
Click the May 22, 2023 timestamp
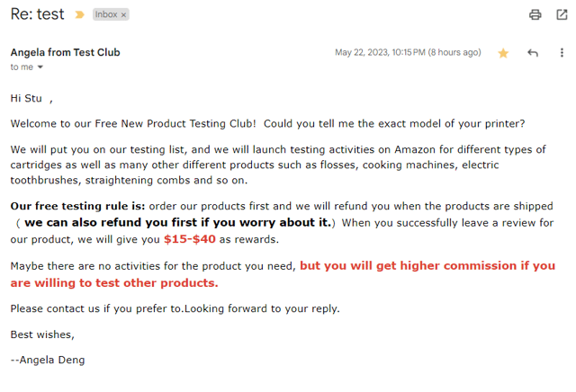[408, 52]
